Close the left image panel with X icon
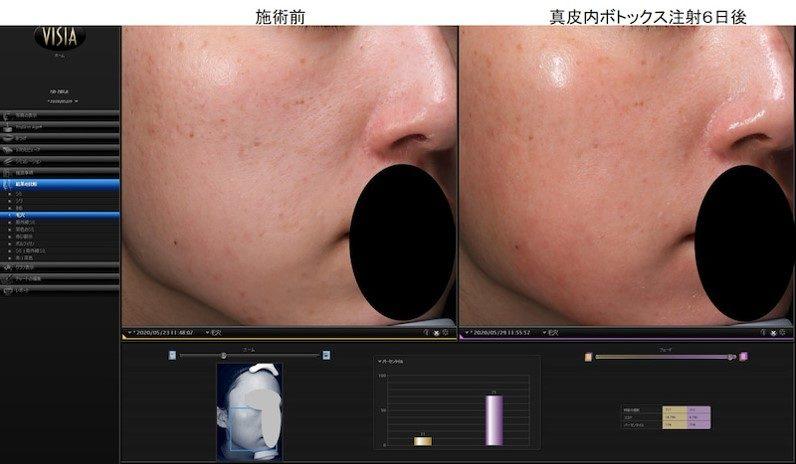The width and height of the screenshot is (796, 464). pos(437,332)
